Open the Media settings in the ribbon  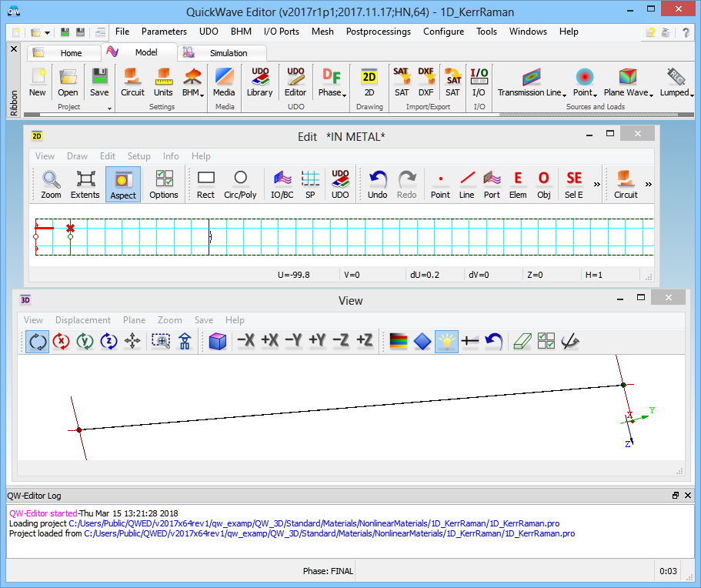pyautogui.click(x=224, y=82)
